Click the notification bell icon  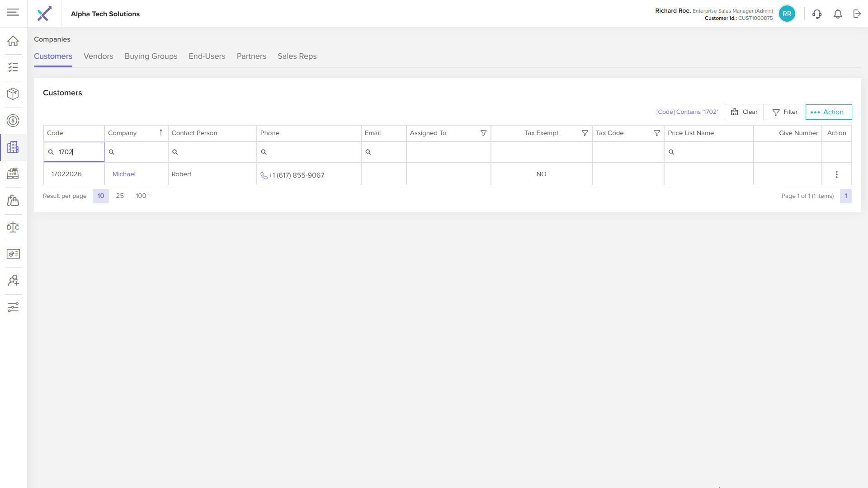[838, 14]
